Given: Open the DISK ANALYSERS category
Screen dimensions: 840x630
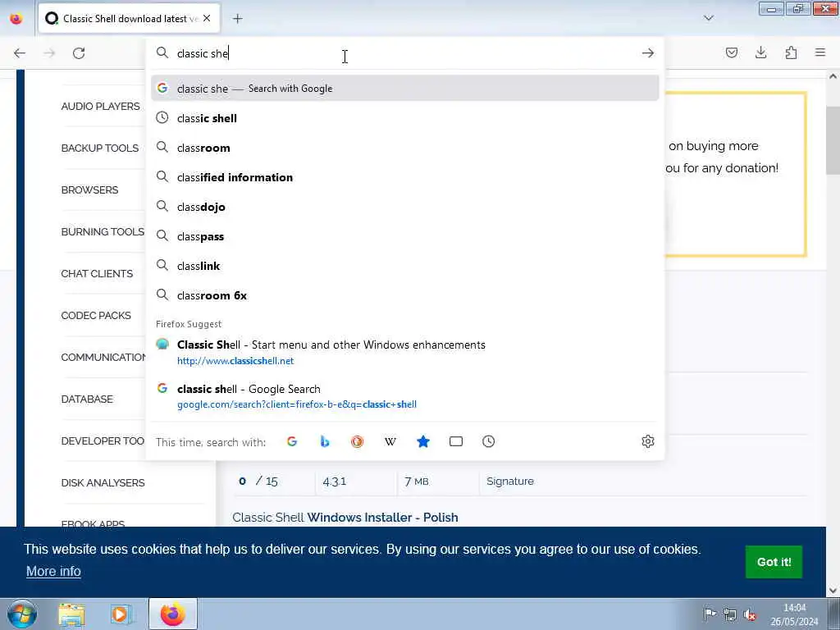Looking at the screenshot, I should tap(103, 482).
